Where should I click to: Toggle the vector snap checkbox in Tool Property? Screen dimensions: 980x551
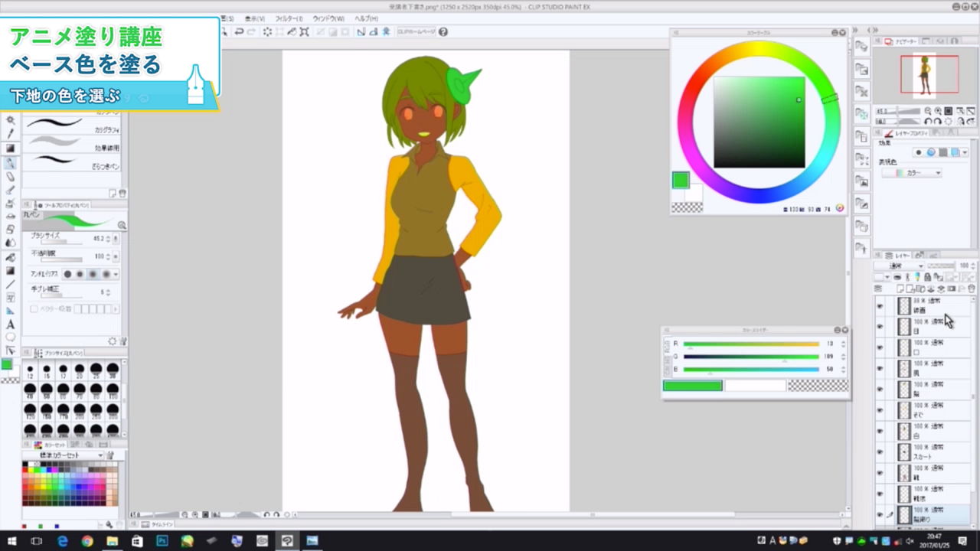(x=34, y=309)
